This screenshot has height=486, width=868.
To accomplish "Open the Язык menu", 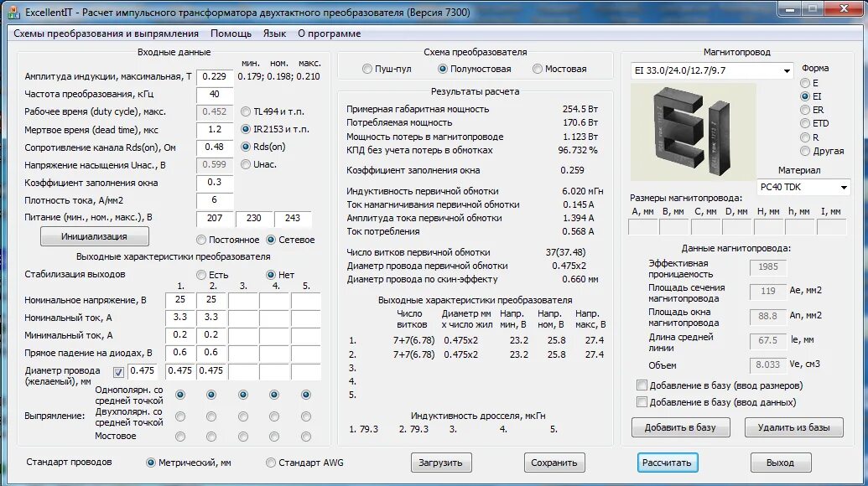I will (274, 34).
